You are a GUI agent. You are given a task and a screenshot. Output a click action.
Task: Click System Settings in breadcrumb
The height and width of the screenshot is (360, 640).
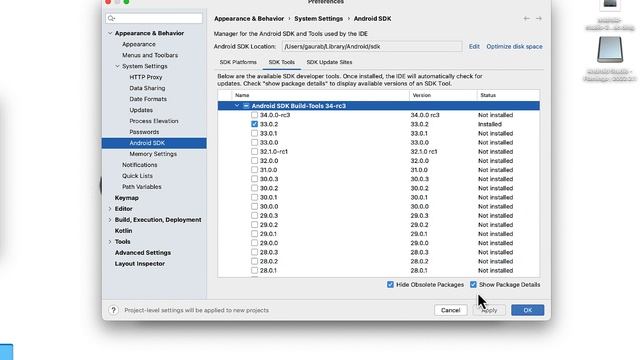click(318, 19)
